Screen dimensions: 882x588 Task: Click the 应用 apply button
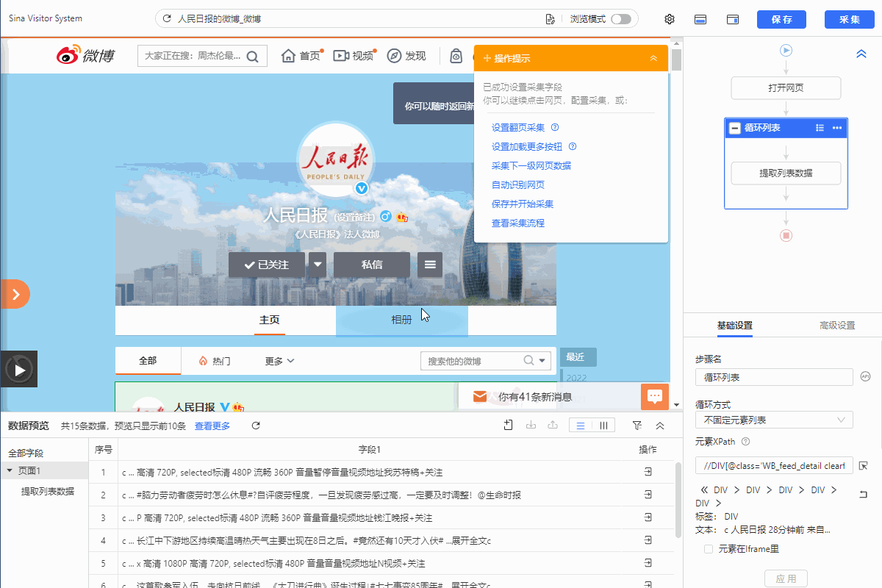[786, 578]
